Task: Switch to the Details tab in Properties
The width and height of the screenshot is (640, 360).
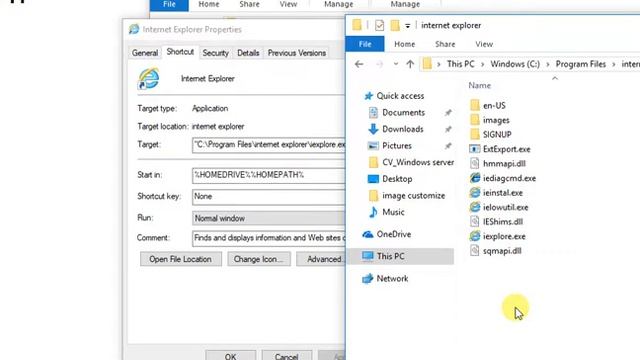Action: (x=248, y=53)
